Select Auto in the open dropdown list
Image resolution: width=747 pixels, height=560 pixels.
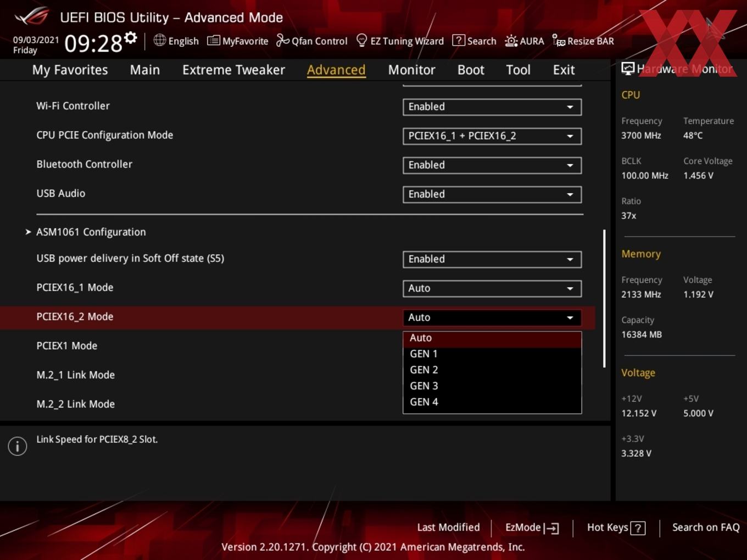point(492,338)
